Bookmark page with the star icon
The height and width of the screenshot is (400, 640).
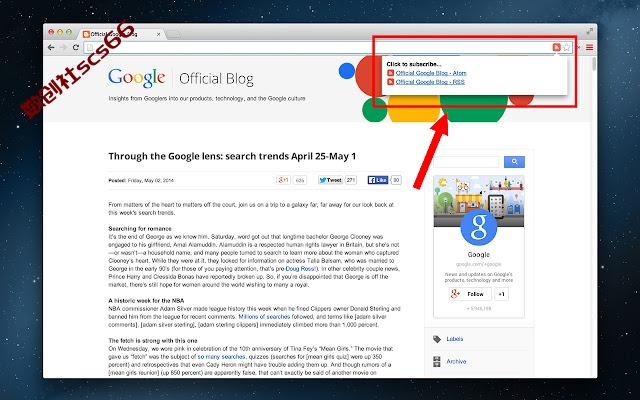[567, 47]
